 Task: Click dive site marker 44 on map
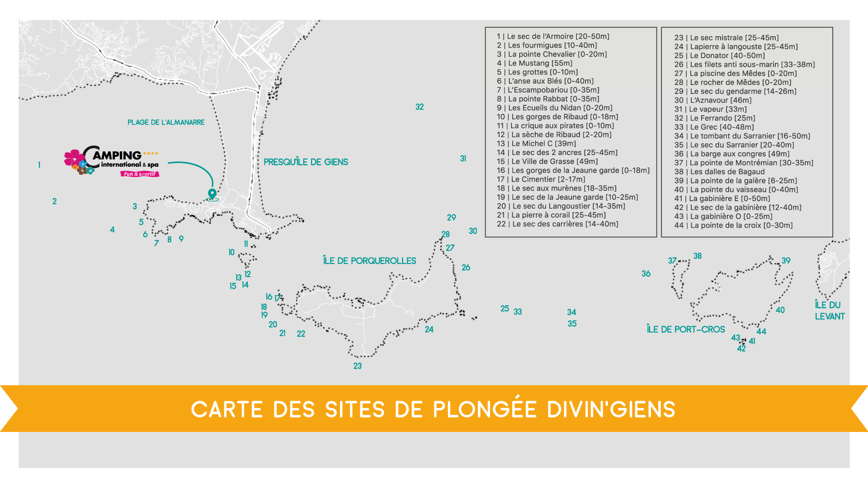pos(761,331)
